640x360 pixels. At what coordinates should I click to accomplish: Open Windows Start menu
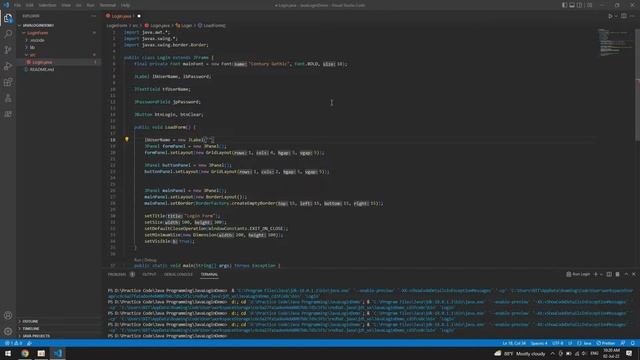pyautogui.click(x=8, y=353)
